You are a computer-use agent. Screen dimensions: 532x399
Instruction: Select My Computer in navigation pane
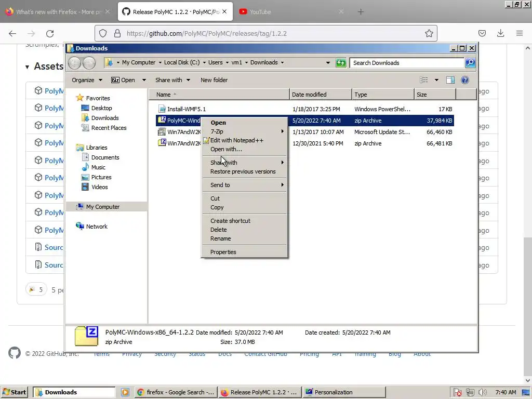pos(107,207)
